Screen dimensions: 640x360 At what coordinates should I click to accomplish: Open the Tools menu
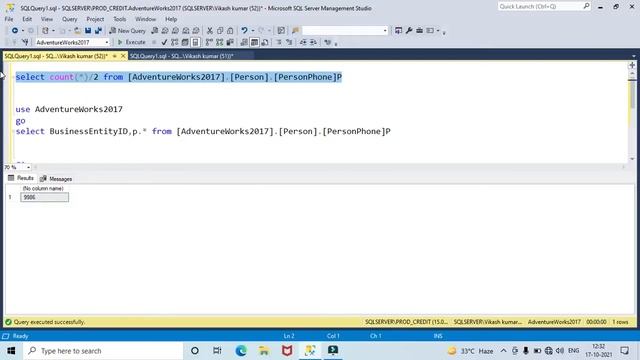point(120,19)
